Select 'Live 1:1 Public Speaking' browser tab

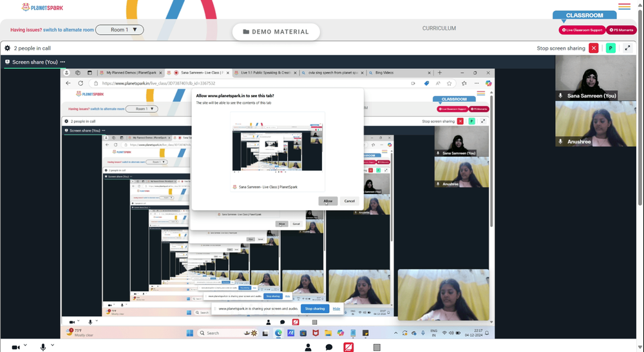(x=265, y=73)
